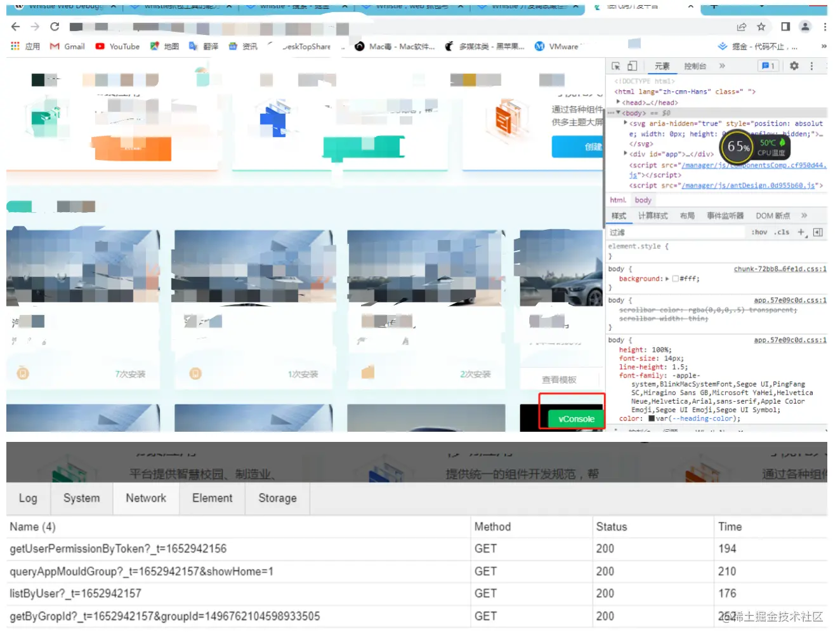Switch to the 样式 Styles tab
Viewport: 840px width, 640px height.
[x=619, y=216]
